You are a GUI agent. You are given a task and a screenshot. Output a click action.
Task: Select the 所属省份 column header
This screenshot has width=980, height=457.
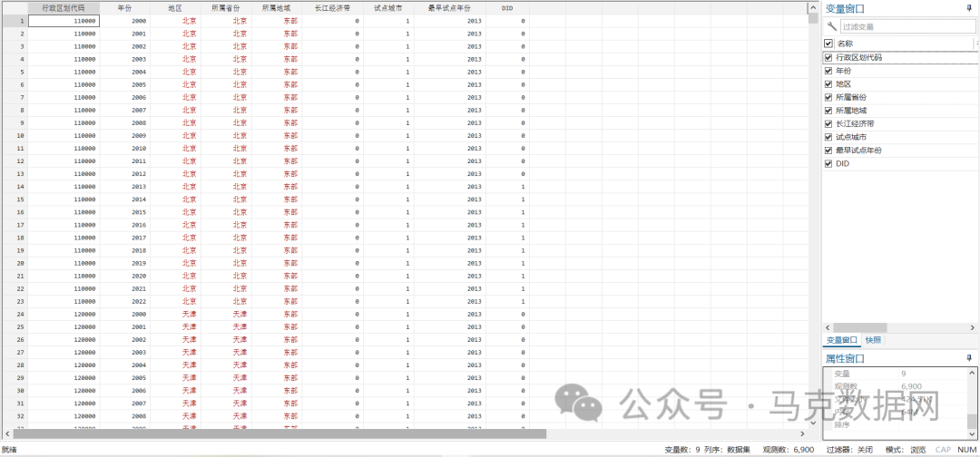click(226, 8)
